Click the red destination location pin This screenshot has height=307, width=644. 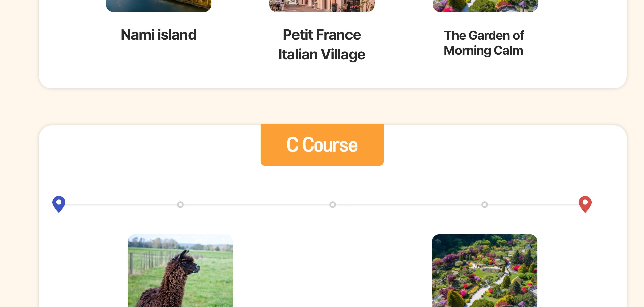(x=585, y=203)
